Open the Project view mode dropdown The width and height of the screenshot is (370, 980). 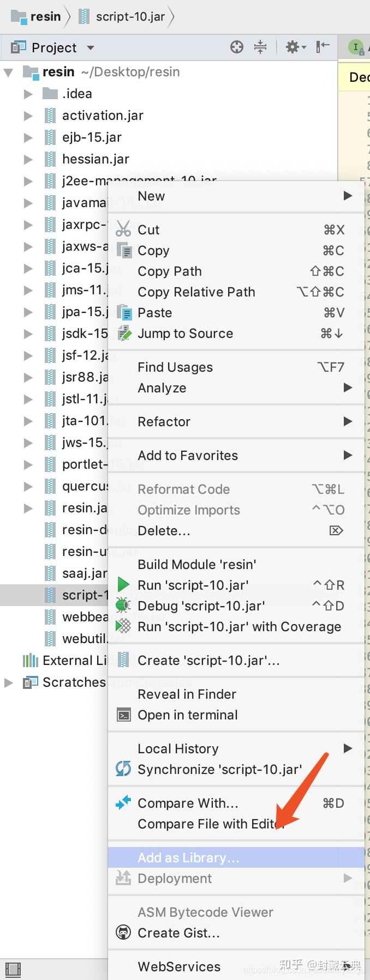click(x=89, y=47)
